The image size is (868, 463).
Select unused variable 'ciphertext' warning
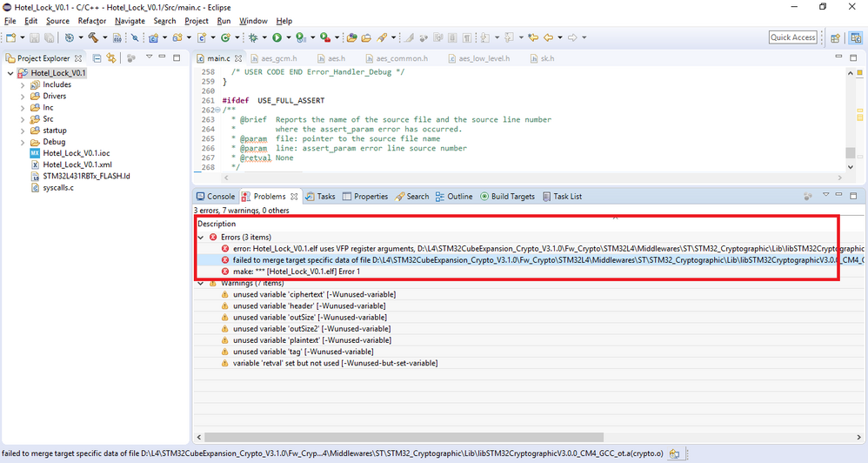click(315, 294)
